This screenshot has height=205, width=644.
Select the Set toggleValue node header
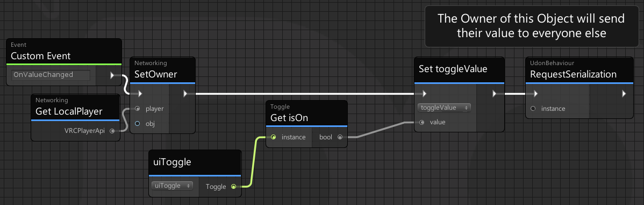pyautogui.click(x=459, y=70)
